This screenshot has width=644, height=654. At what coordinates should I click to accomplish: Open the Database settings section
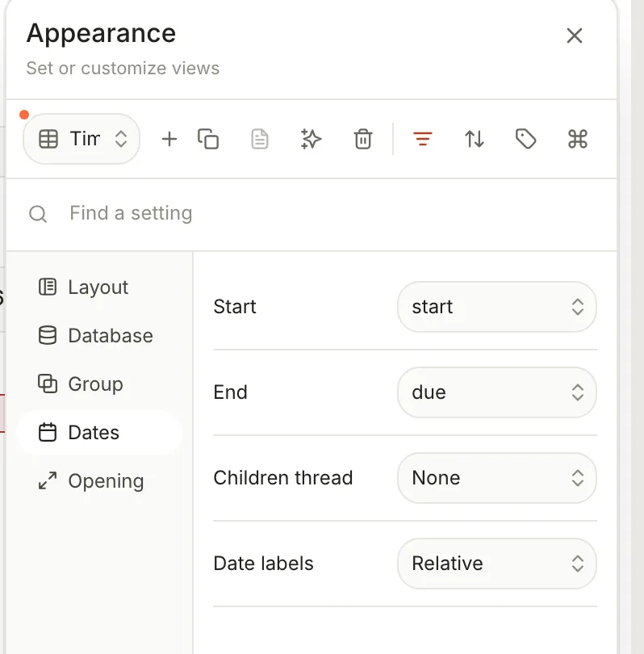99,335
